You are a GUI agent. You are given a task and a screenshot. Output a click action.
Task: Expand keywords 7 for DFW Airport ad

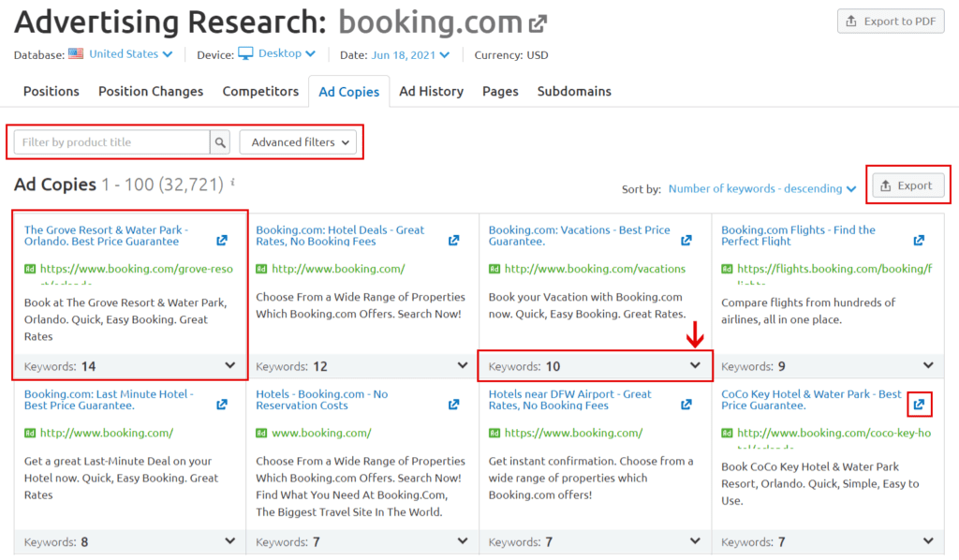point(695,541)
